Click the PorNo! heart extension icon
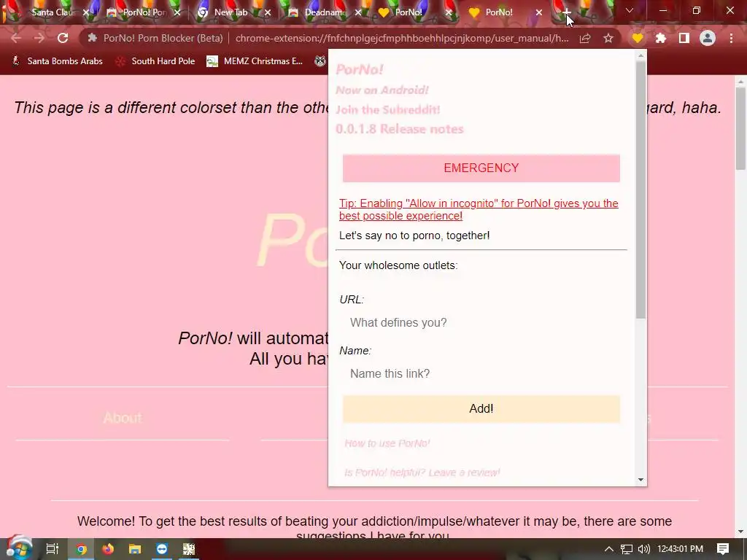 638,38
